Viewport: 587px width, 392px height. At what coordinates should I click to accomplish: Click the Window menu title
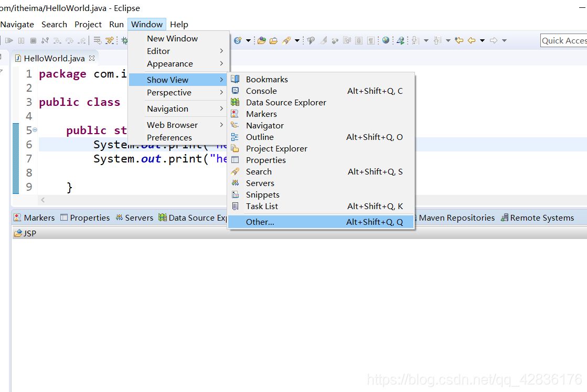click(147, 24)
